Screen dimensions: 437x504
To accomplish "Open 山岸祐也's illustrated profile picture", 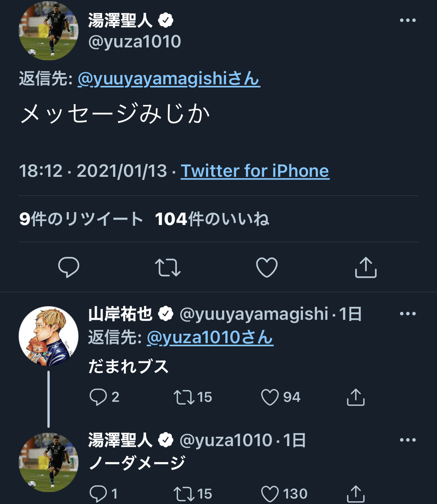I will pos(49,336).
